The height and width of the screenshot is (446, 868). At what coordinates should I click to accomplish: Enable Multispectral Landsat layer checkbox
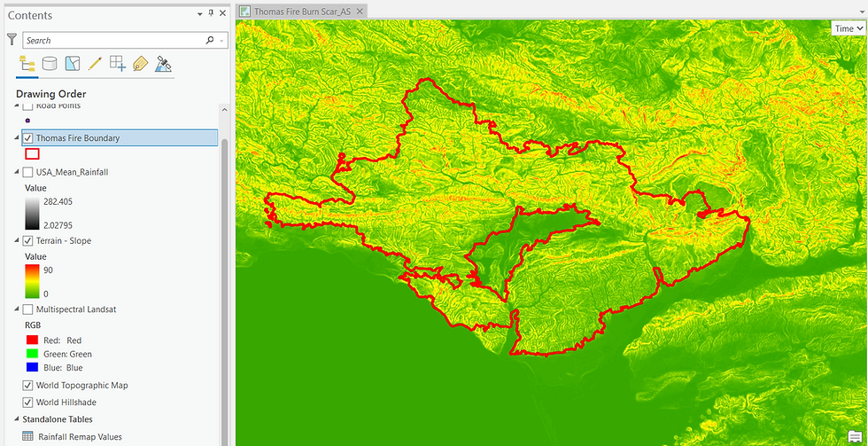[x=27, y=309]
